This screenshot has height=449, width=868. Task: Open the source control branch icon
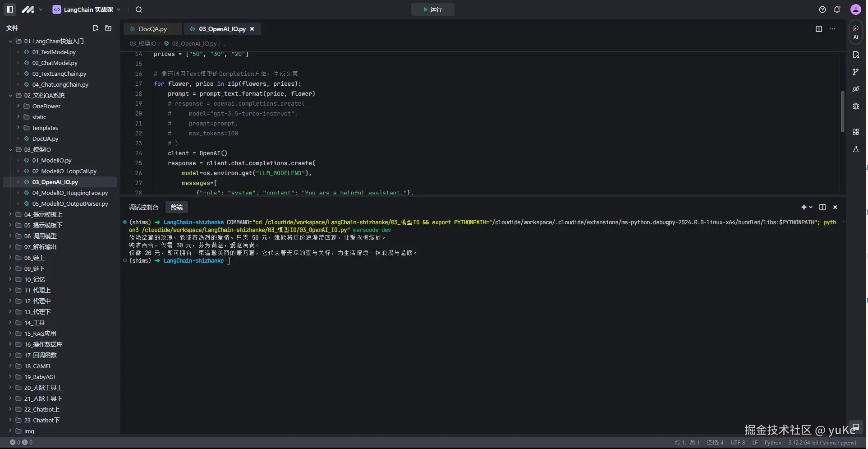click(855, 72)
